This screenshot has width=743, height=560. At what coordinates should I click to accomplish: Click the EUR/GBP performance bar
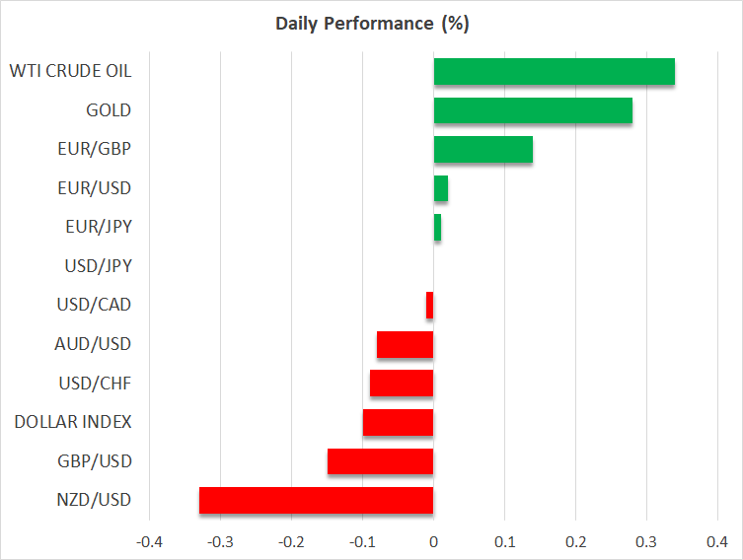tap(483, 150)
